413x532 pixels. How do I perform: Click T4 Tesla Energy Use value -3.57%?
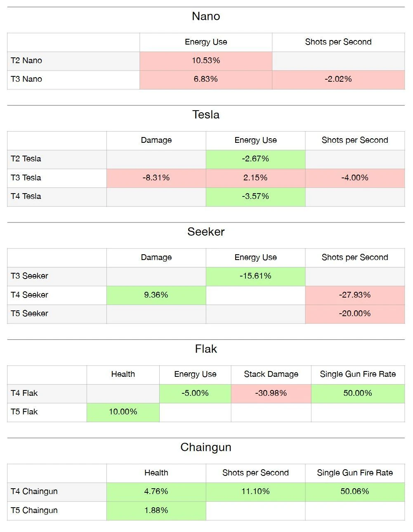coord(255,196)
